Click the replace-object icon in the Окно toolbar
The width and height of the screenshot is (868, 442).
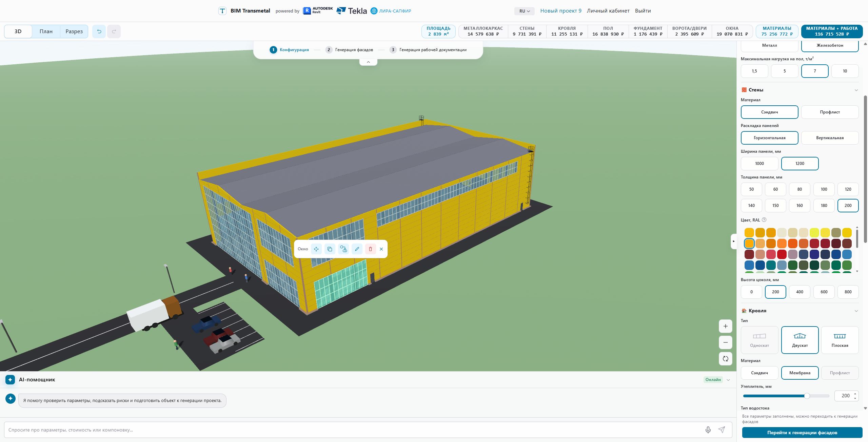(343, 249)
